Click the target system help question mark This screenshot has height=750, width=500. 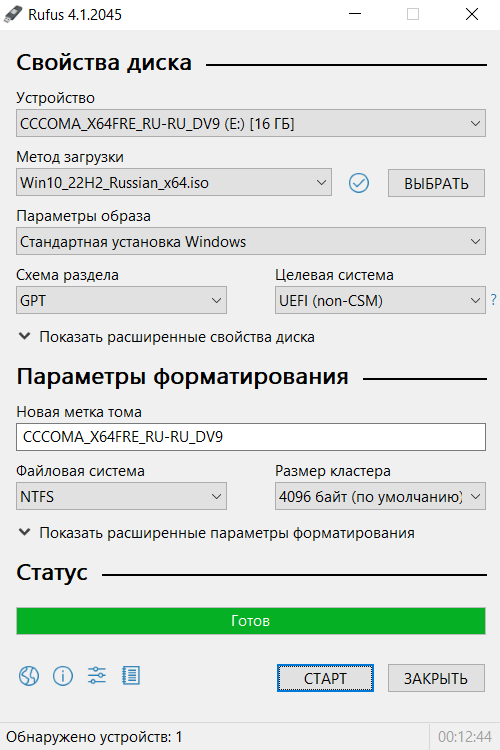[x=494, y=300]
